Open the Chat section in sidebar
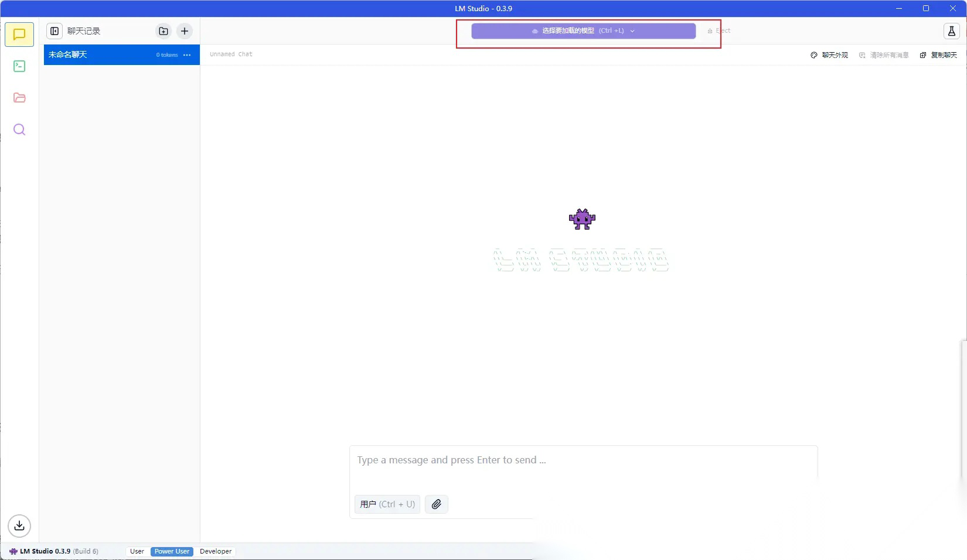 [x=19, y=35]
